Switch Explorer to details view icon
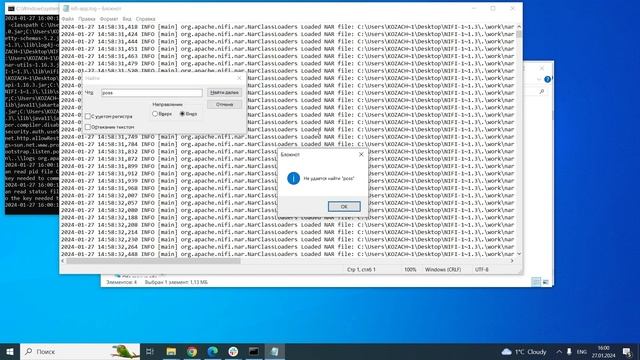 536,282
